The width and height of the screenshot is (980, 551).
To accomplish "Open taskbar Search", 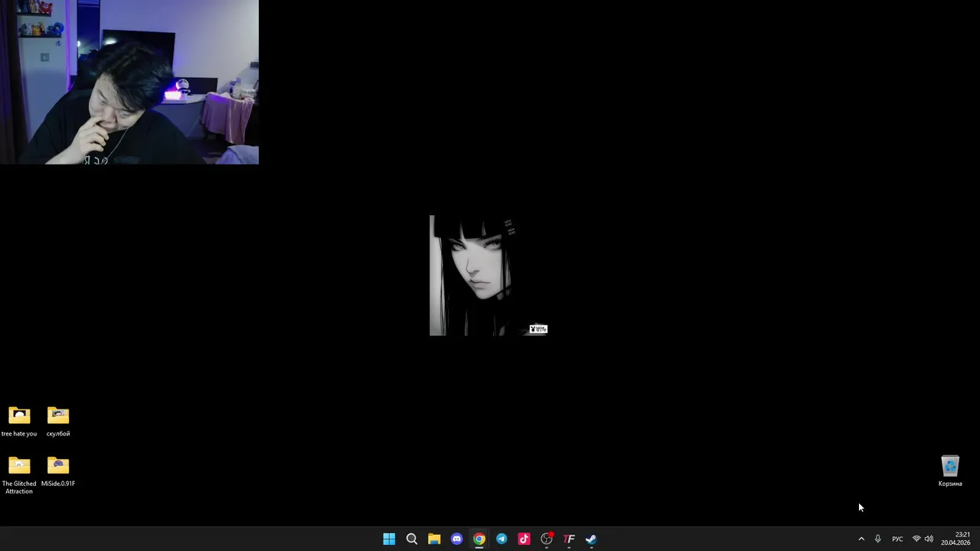I will pyautogui.click(x=411, y=539).
